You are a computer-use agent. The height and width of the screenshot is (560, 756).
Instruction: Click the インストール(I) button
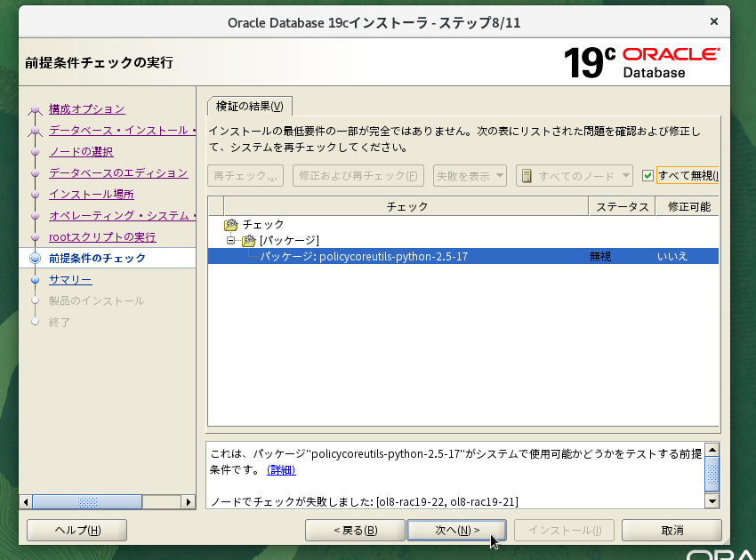[564, 530]
